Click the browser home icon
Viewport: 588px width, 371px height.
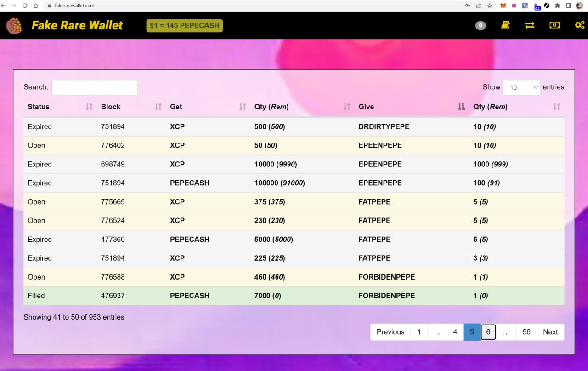tap(35, 6)
